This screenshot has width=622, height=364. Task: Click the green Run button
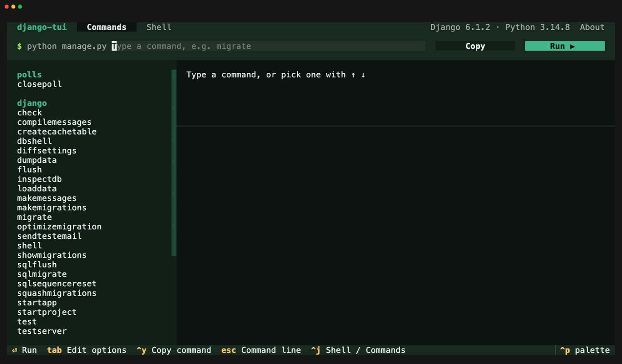coord(565,46)
